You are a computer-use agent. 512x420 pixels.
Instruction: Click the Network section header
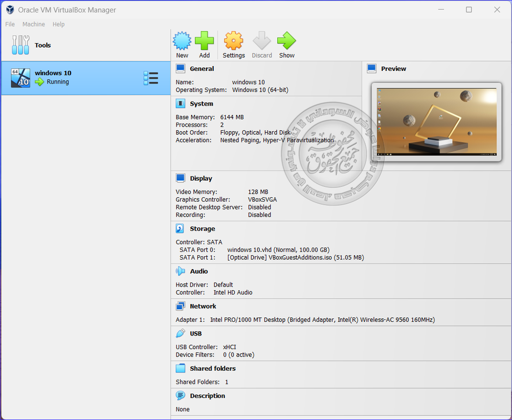[203, 306]
